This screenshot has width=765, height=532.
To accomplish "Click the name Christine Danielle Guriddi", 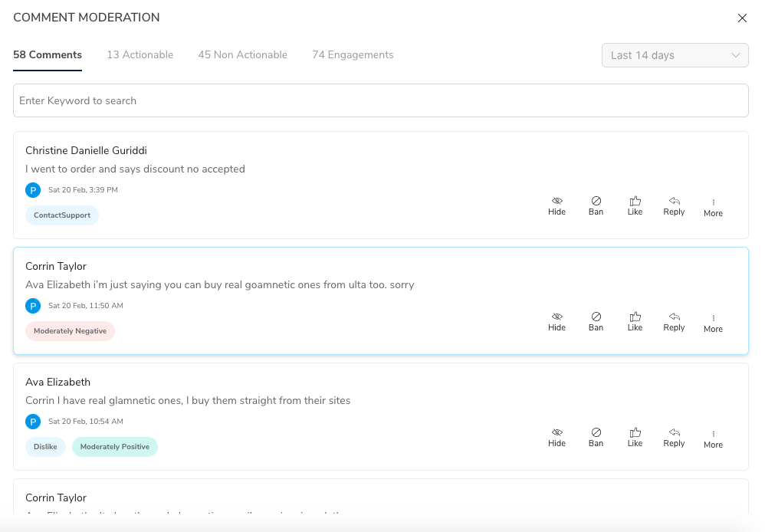I will [x=86, y=150].
